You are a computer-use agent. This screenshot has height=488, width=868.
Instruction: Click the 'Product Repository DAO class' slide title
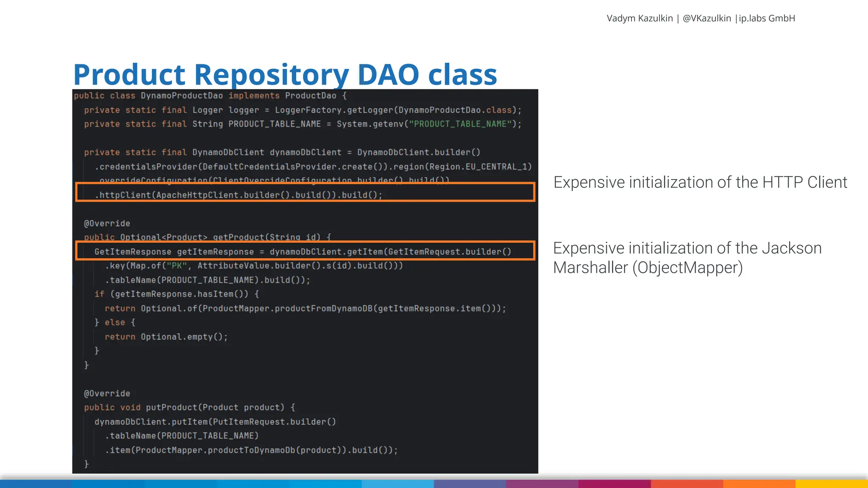[x=285, y=75]
